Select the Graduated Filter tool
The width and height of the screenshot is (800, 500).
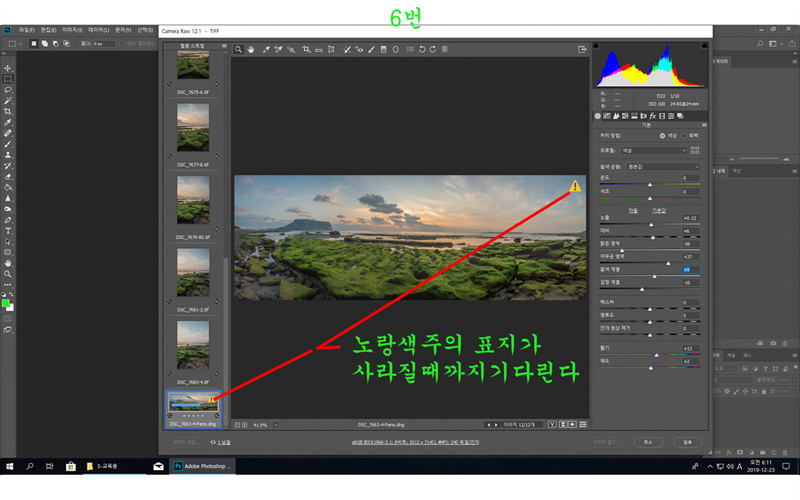pyautogui.click(x=384, y=49)
